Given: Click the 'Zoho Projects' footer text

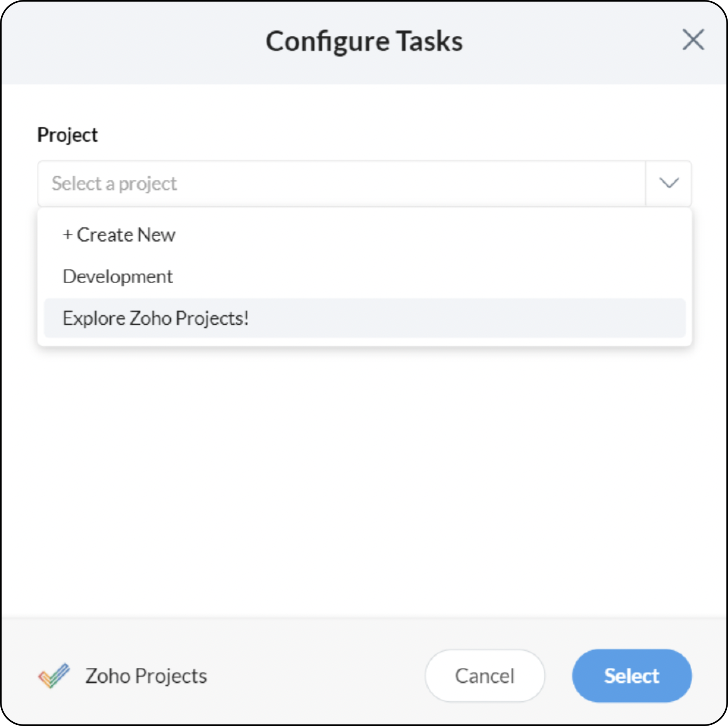Looking at the screenshot, I should tap(146, 675).
